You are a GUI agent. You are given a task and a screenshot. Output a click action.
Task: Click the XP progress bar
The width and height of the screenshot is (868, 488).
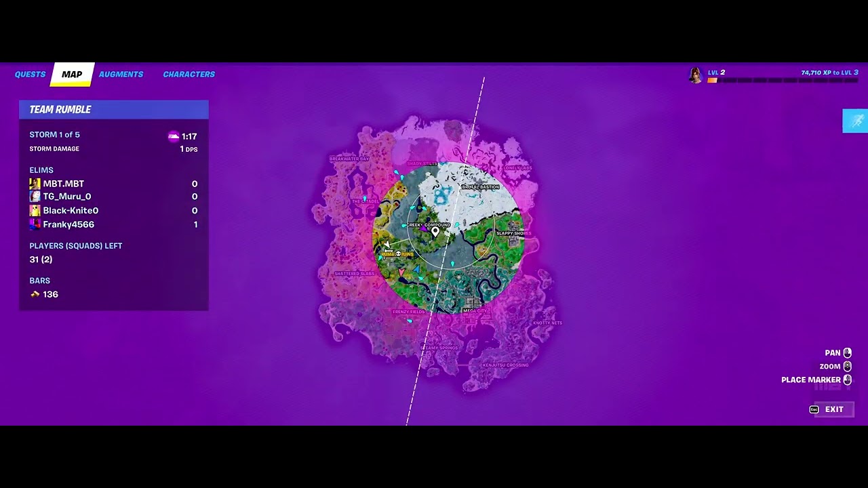pos(783,81)
